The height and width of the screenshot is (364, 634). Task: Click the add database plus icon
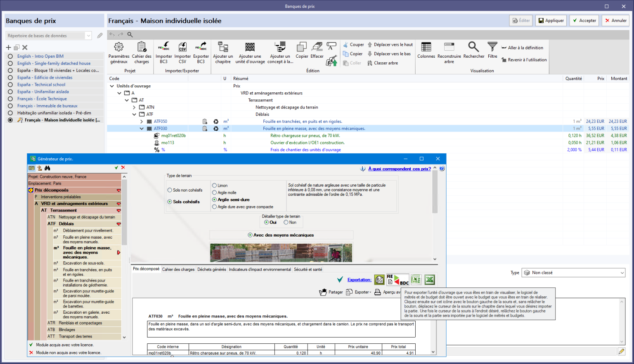(8, 47)
